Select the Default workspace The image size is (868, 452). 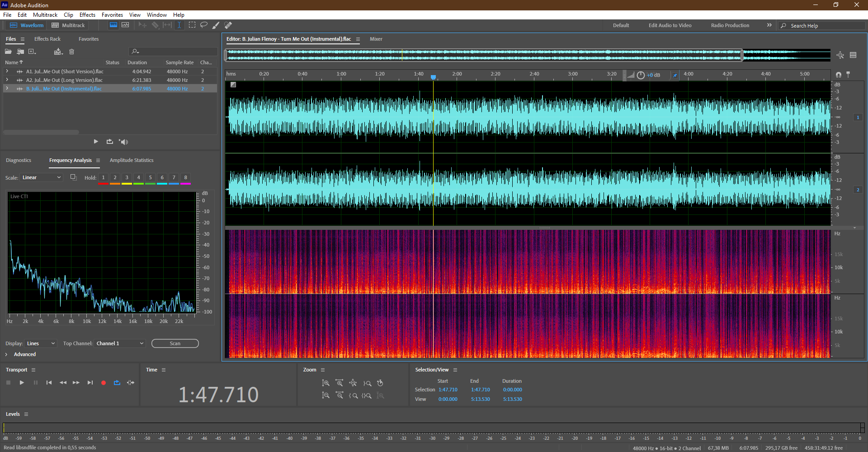(x=621, y=25)
